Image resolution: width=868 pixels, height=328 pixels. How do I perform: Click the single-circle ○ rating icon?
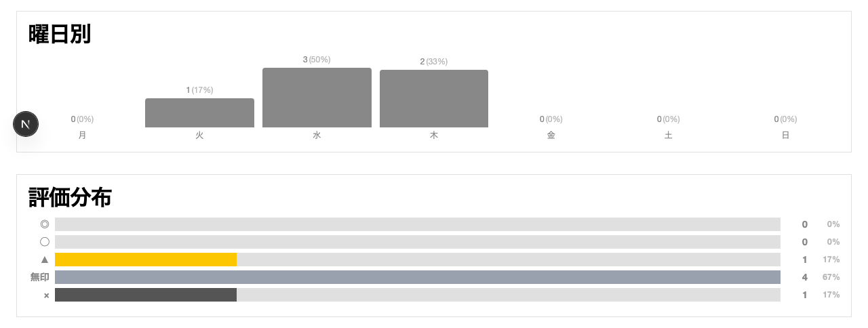45,242
